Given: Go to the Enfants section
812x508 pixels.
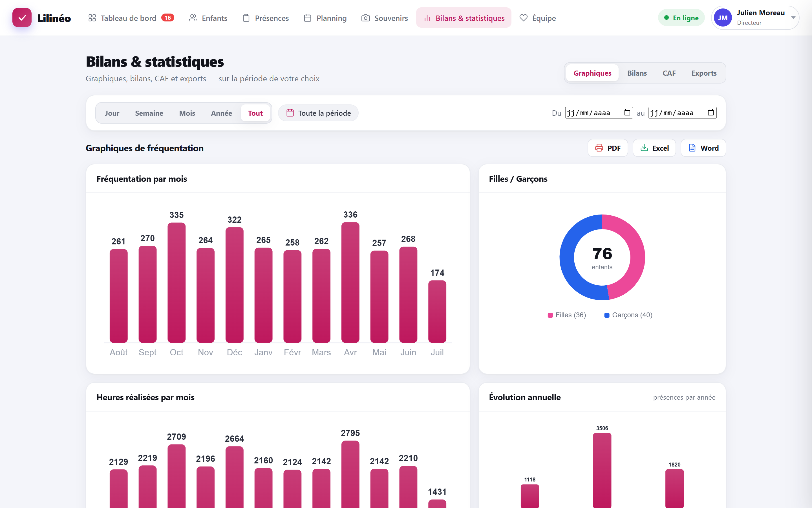Looking at the screenshot, I should tap(208, 18).
